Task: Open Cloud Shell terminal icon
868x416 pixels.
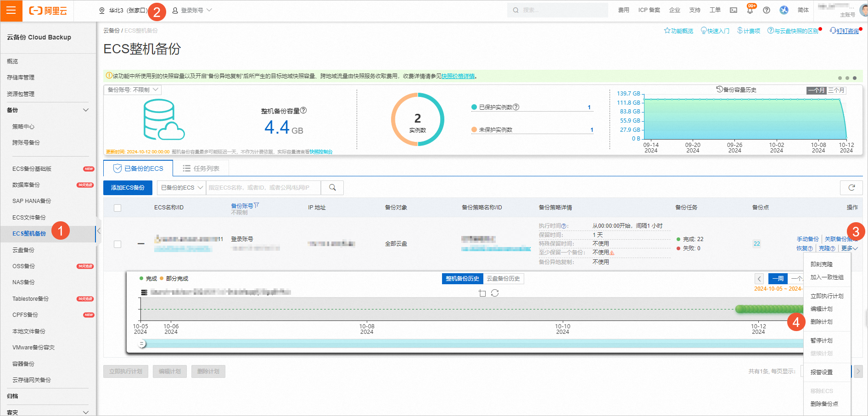Action: pyautogui.click(x=734, y=10)
